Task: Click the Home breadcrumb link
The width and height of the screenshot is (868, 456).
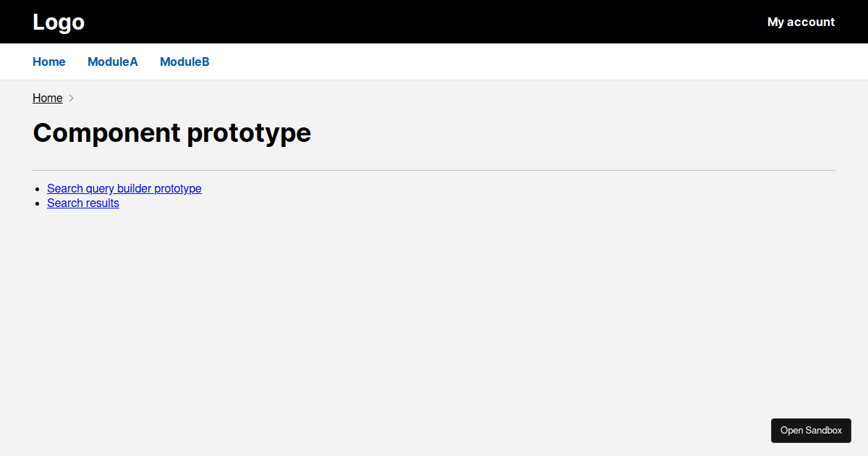Action: (47, 98)
